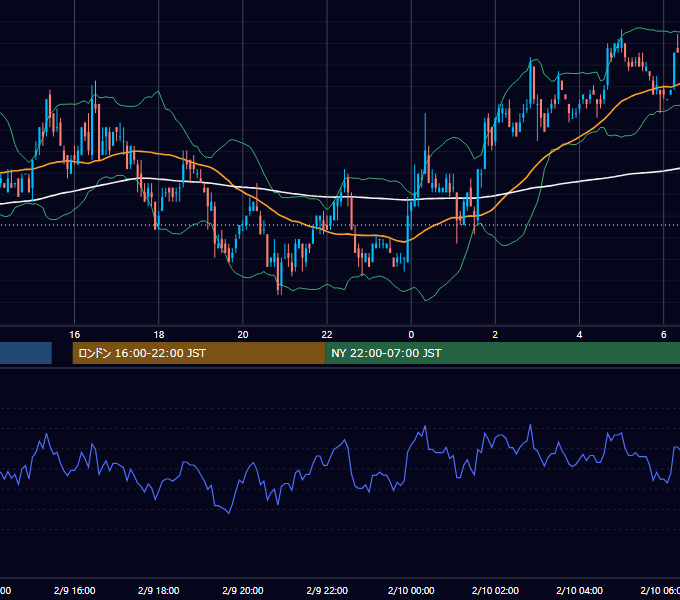Click the "2/9 22:00" date label
Screen dimensions: 680x600
(327, 590)
